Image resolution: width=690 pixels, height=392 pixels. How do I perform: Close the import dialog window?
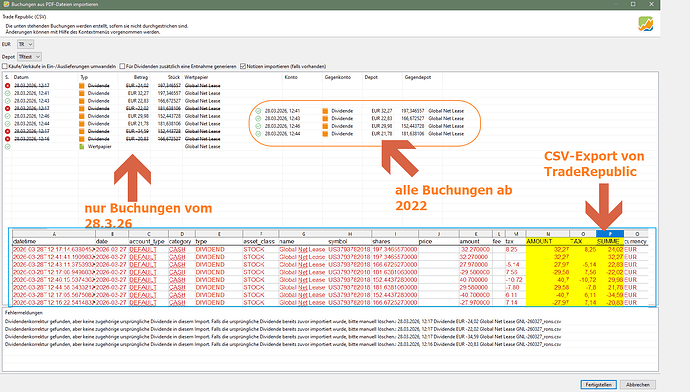click(651, 4)
